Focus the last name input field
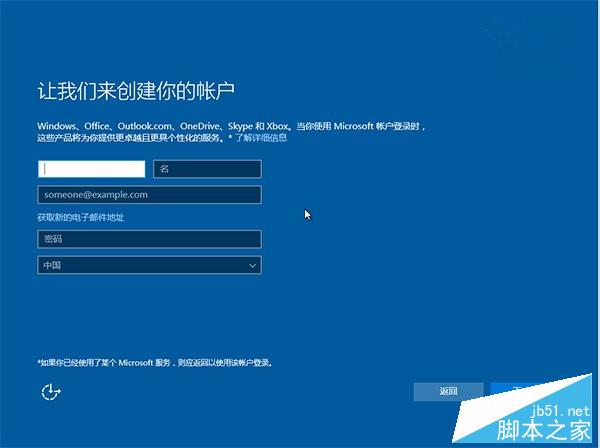 [x=91, y=169]
